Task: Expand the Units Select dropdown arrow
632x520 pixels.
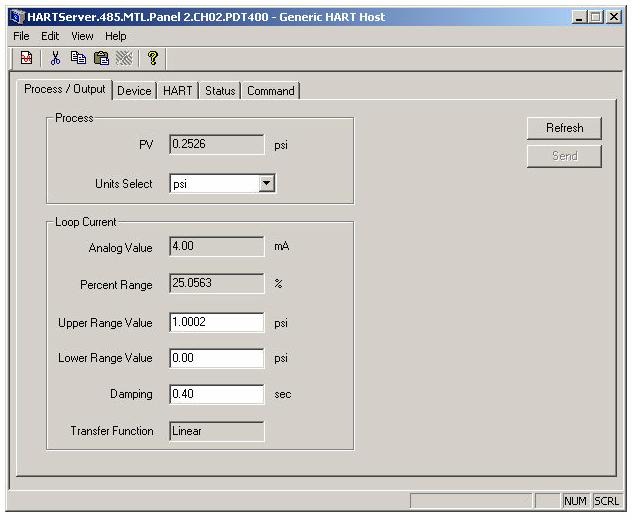Action: pyautogui.click(x=266, y=183)
